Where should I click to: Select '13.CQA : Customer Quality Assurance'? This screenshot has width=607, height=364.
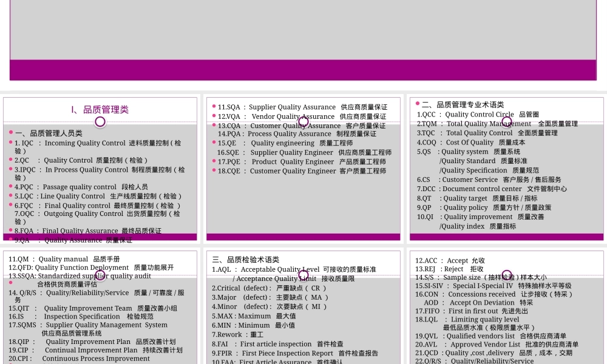279,126
